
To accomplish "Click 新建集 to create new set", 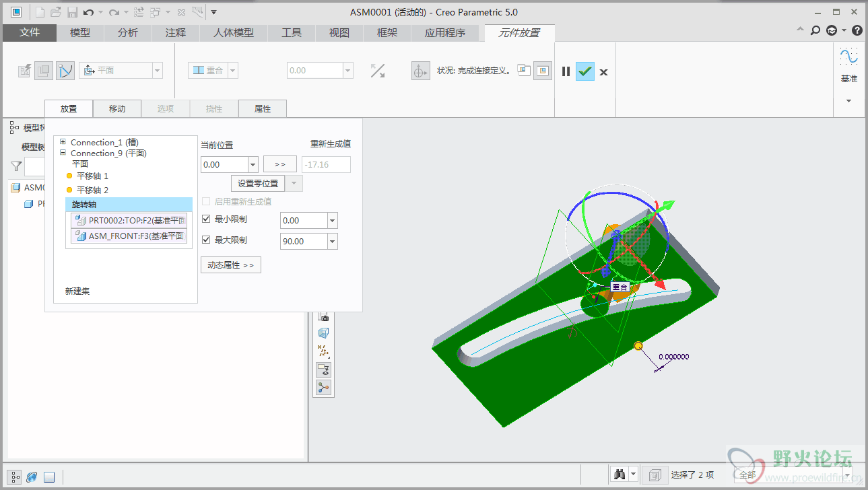I will pyautogui.click(x=77, y=291).
